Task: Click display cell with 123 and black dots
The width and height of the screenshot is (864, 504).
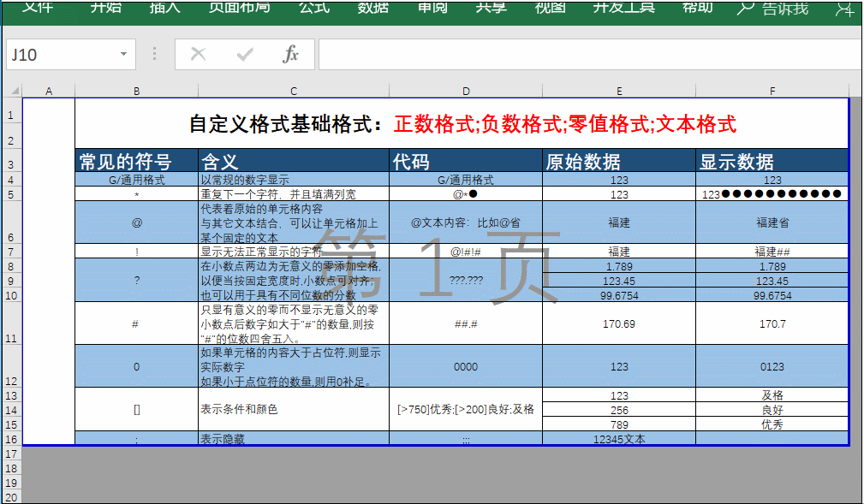Action: (x=772, y=194)
